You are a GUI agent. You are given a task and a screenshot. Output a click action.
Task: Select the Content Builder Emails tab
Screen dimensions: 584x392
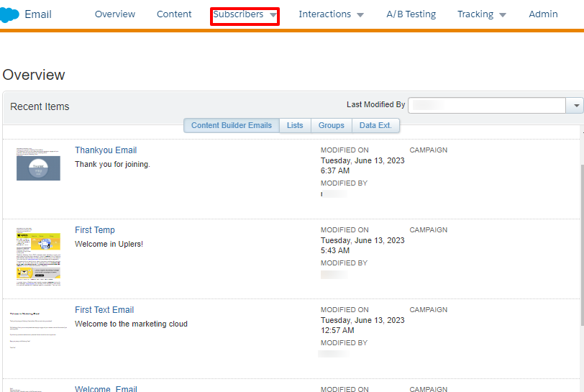(x=232, y=125)
